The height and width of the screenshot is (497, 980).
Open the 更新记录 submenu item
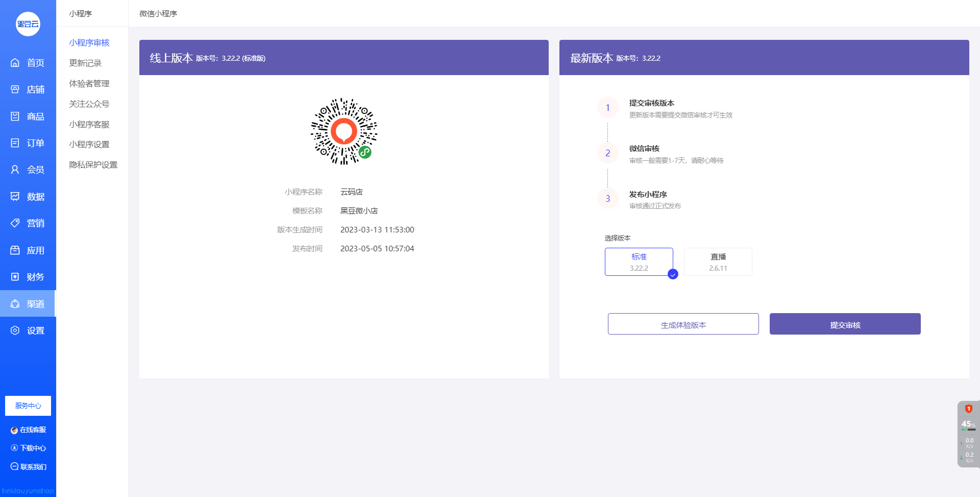pyautogui.click(x=85, y=63)
